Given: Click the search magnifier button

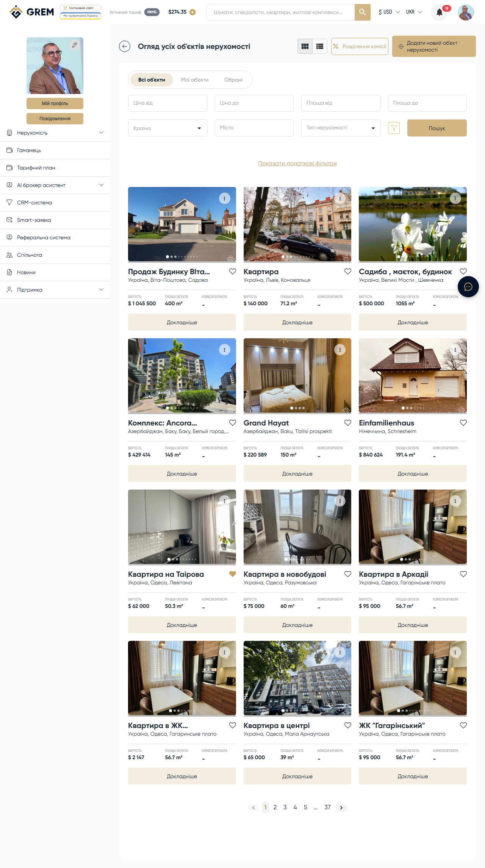Looking at the screenshot, I should tap(362, 12).
